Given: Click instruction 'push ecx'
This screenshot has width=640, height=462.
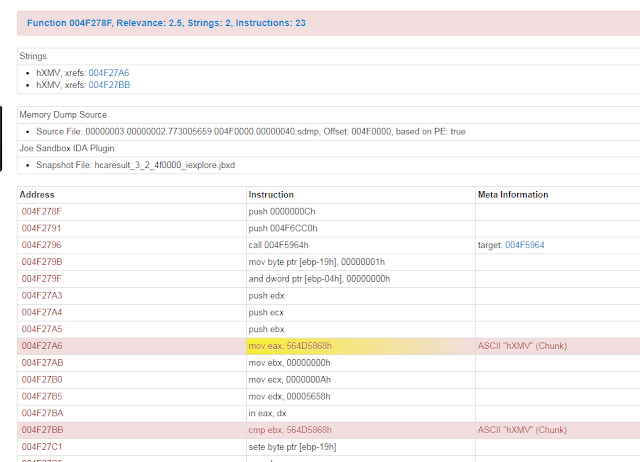Looking at the screenshot, I should pos(266,312).
